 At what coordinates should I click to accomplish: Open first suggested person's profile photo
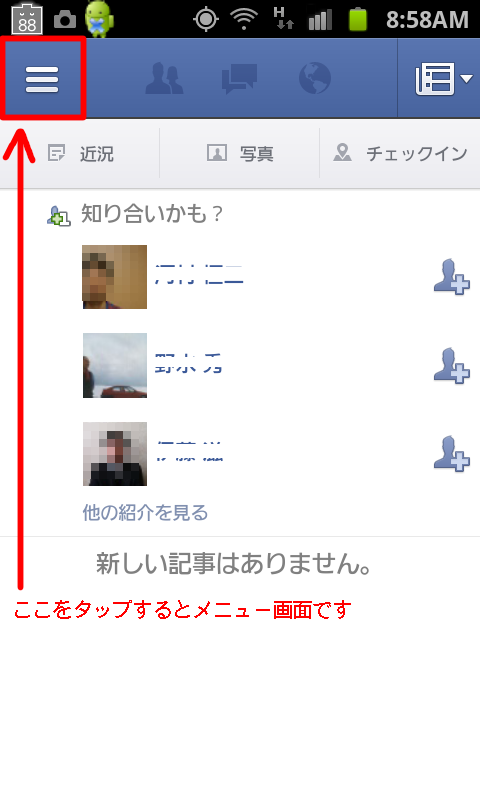(x=115, y=277)
